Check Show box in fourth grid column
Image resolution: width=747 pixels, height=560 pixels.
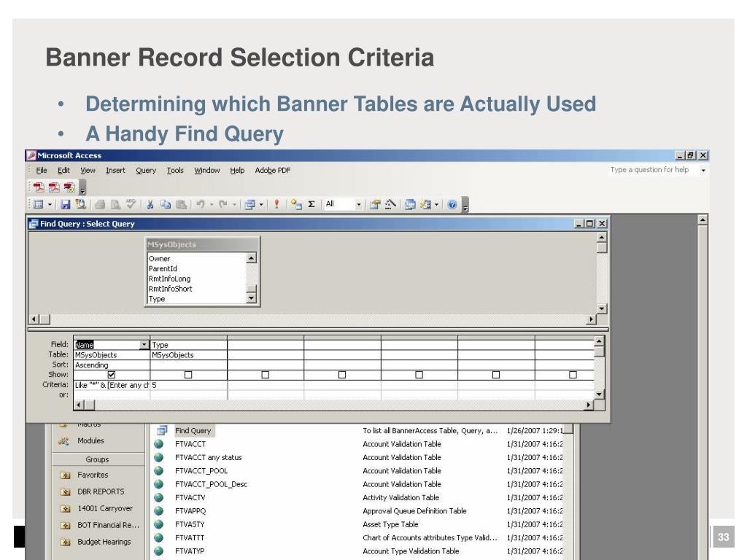342,375
